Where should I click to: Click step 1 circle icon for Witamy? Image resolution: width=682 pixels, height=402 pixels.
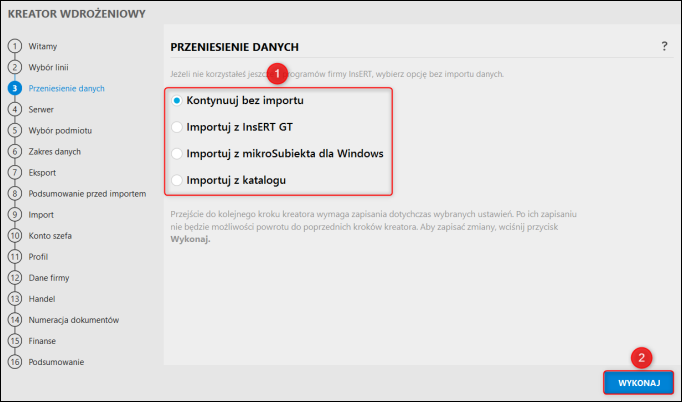tap(15, 46)
